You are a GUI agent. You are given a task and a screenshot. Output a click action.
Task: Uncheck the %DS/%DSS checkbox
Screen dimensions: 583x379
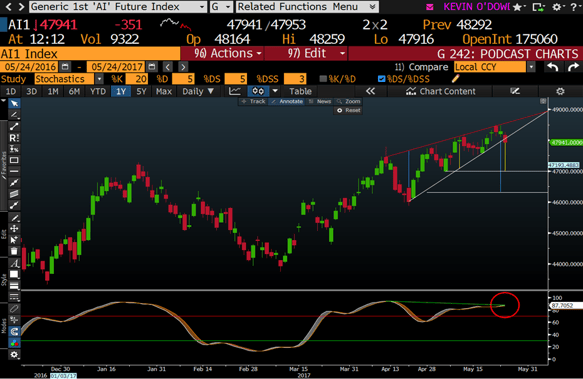(x=381, y=79)
